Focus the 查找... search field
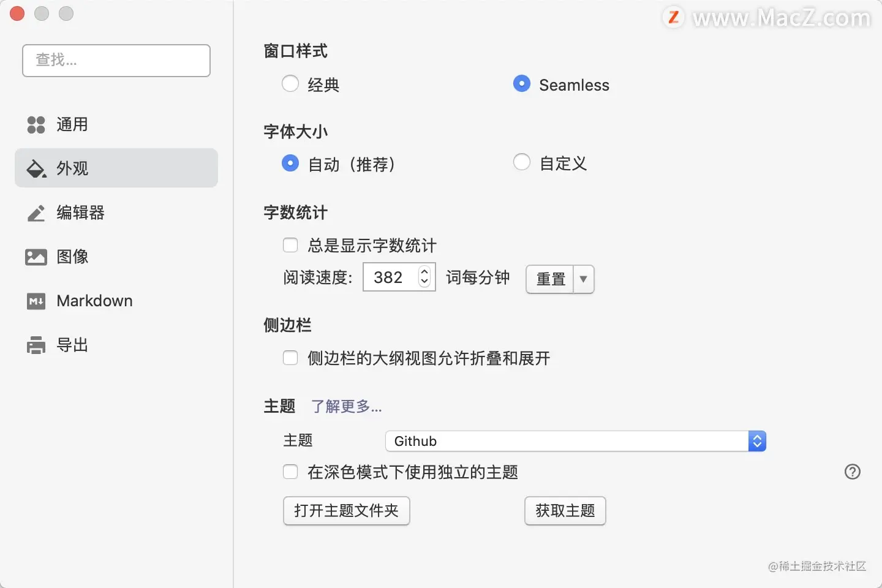Screen dimensions: 882x588 click(116, 61)
